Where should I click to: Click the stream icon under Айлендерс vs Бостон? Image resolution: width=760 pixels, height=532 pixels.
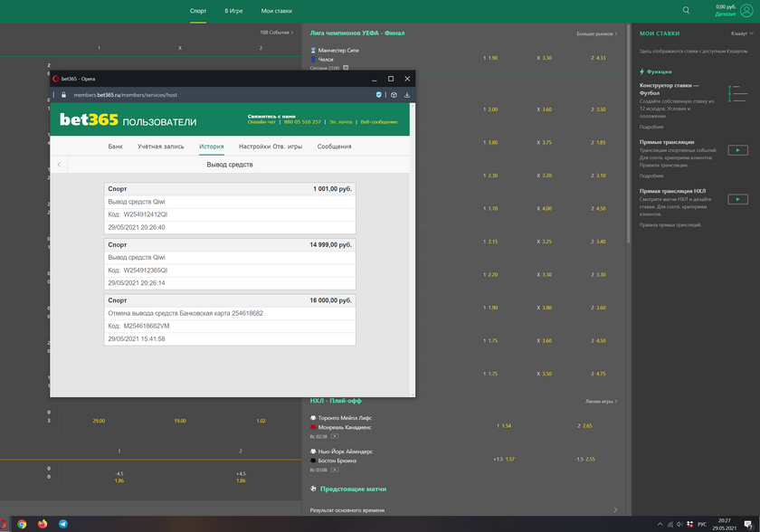click(335, 470)
